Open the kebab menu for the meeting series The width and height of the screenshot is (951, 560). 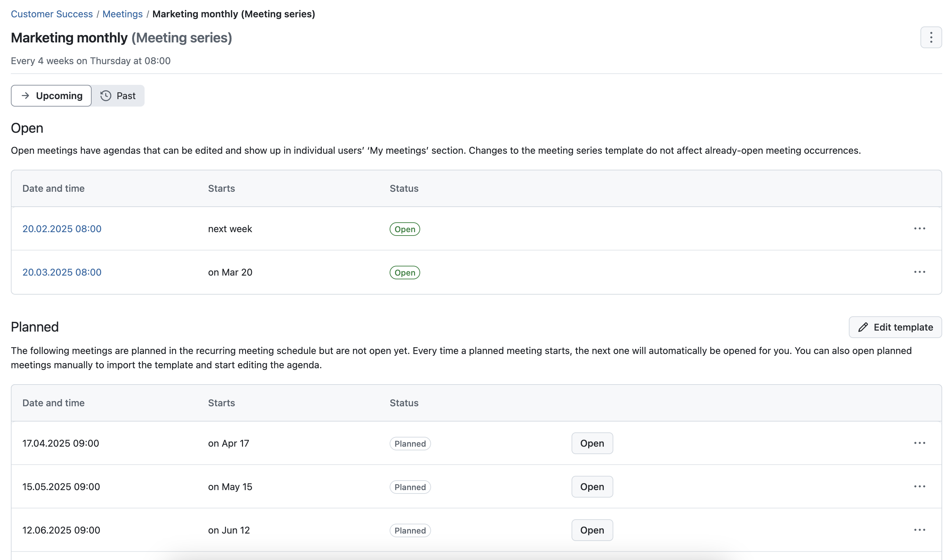pos(931,37)
